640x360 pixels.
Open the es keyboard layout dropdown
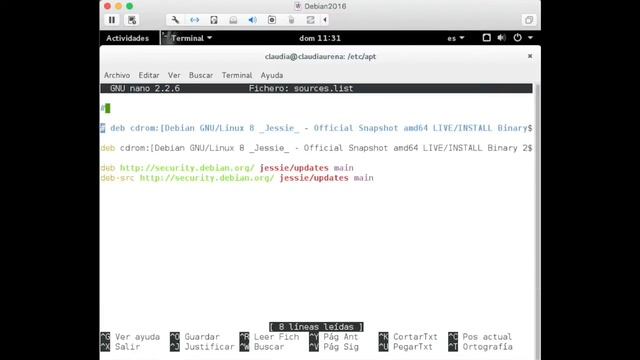(456, 38)
